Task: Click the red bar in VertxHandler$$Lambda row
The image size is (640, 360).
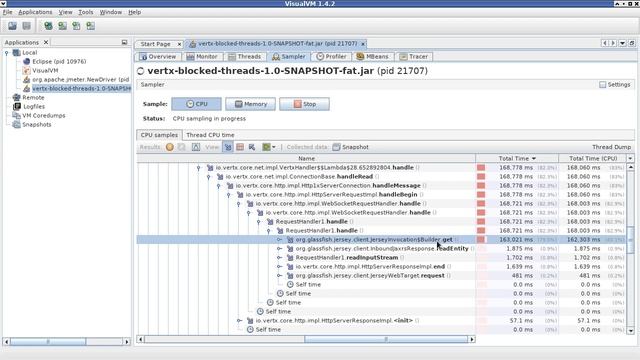Action: 481,168
